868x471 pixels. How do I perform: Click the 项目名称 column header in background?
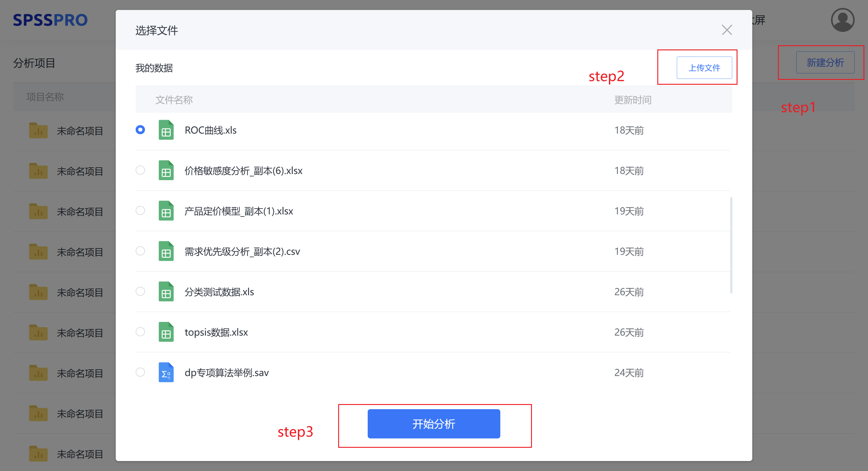(x=45, y=97)
